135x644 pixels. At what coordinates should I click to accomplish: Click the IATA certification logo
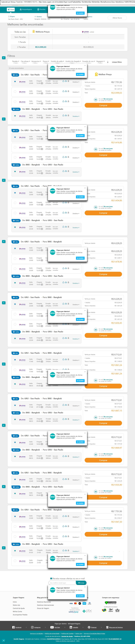click(117, 610)
